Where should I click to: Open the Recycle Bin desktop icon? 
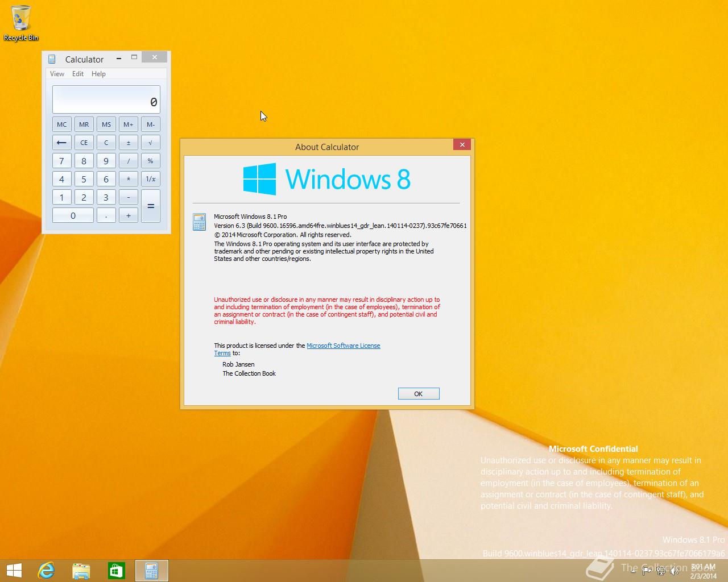pos(21,23)
